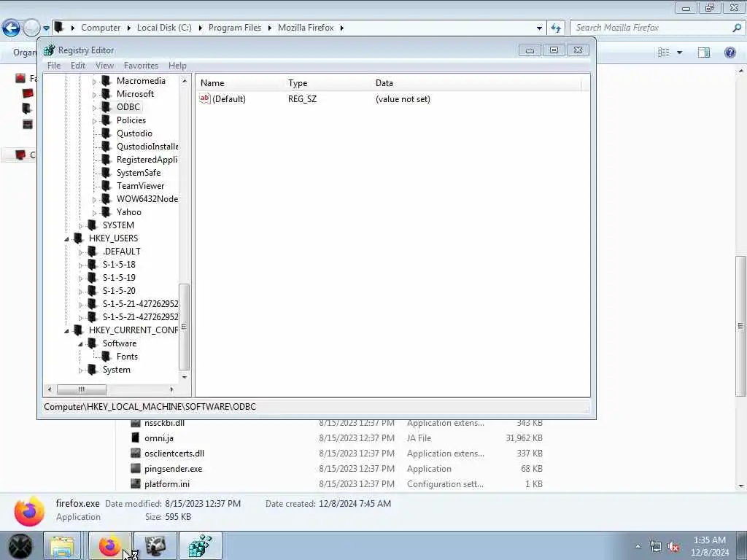This screenshot has width=747, height=560.
Task: Open File Explorer from the taskbar
Action: pyautogui.click(x=63, y=545)
